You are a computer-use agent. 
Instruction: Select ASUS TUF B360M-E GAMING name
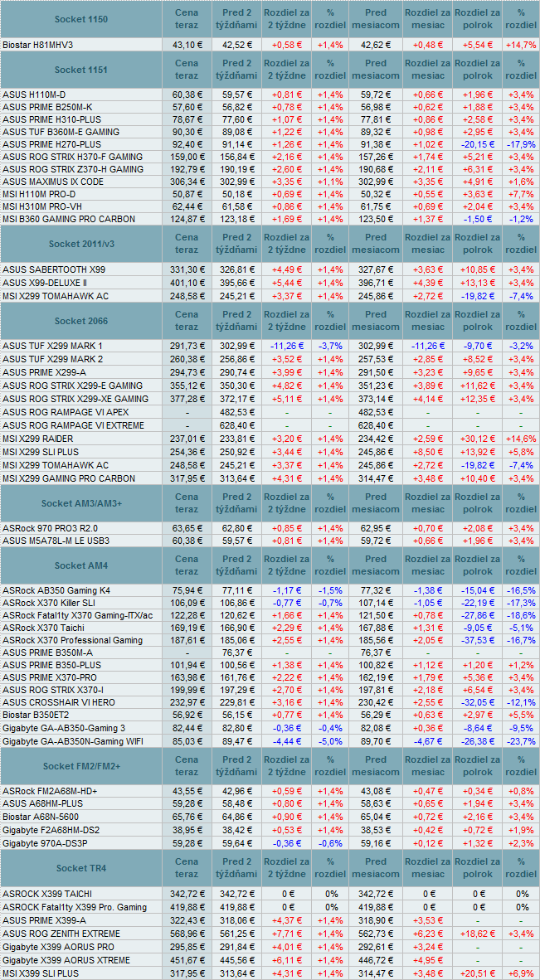click(x=61, y=132)
